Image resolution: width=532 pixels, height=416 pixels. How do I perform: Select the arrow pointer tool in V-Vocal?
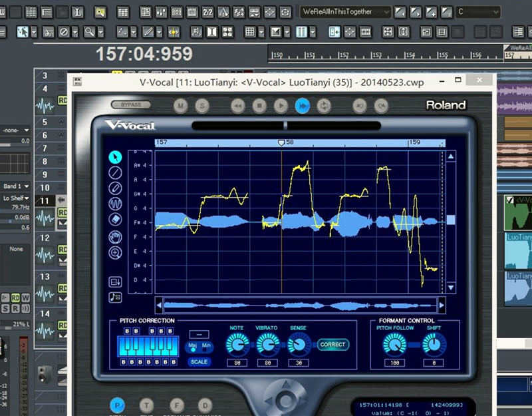[x=115, y=157]
